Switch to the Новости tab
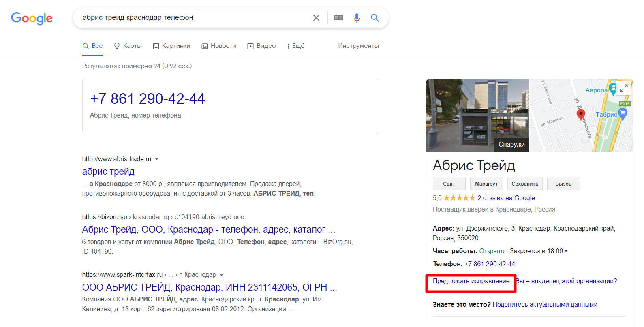This screenshot has height=327, width=644. point(219,46)
